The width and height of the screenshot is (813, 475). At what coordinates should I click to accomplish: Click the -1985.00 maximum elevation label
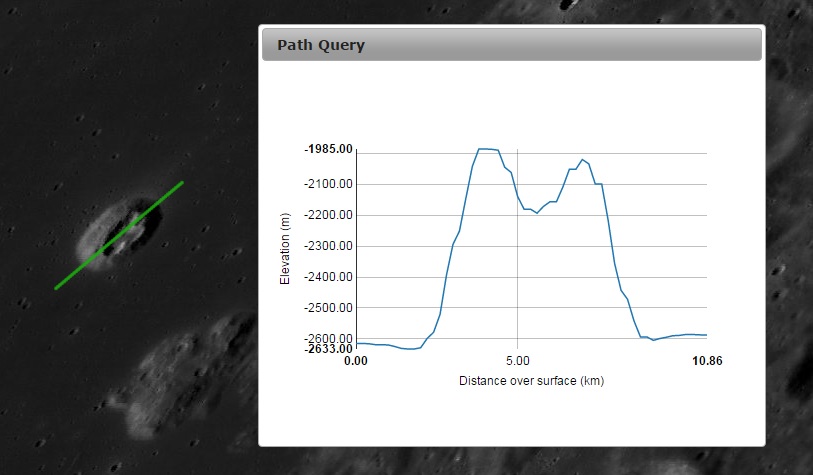[328, 149]
